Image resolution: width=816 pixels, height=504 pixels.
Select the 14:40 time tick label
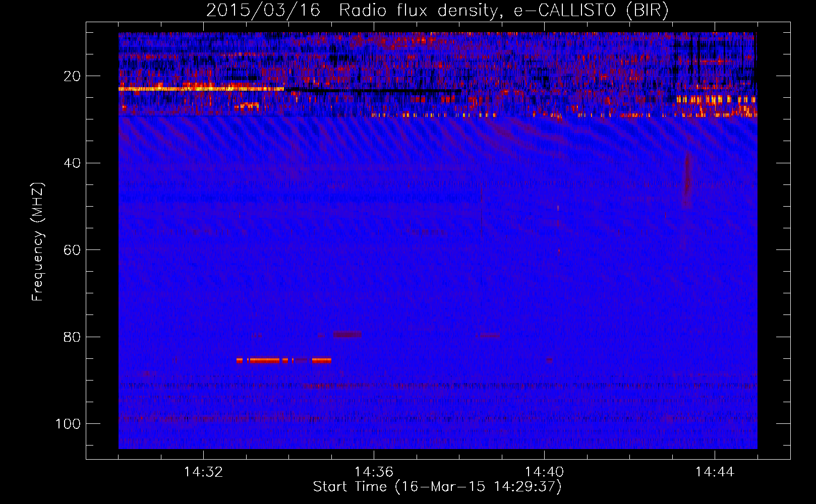(x=544, y=472)
